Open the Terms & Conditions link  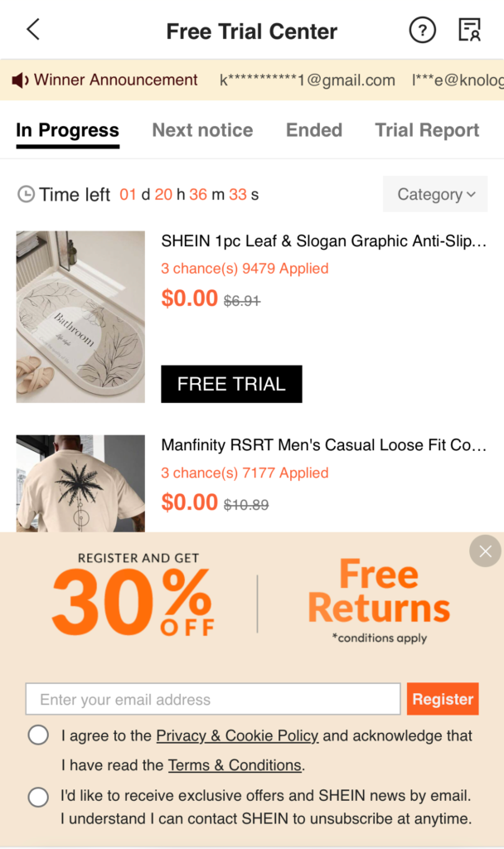tap(235, 764)
